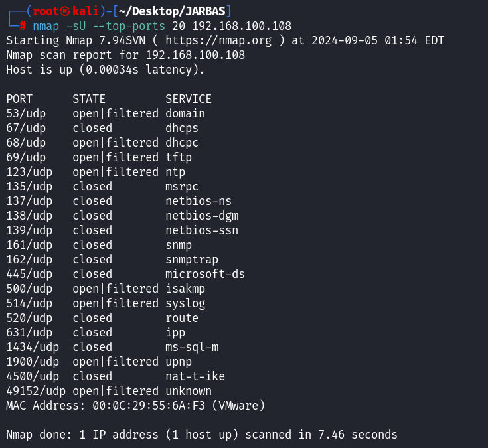Click the PORT column header
This screenshot has height=448, width=488.
(x=19, y=99)
